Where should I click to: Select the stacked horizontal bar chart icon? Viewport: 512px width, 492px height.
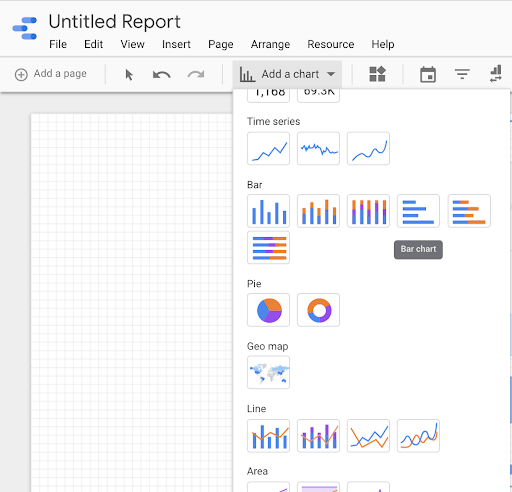469,211
